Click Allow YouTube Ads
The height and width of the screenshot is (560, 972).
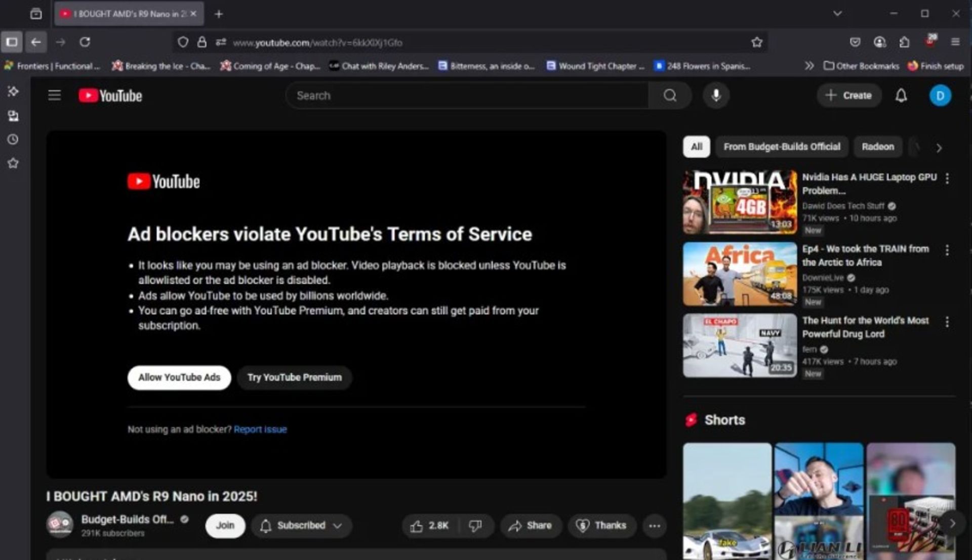(x=179, y=377)
